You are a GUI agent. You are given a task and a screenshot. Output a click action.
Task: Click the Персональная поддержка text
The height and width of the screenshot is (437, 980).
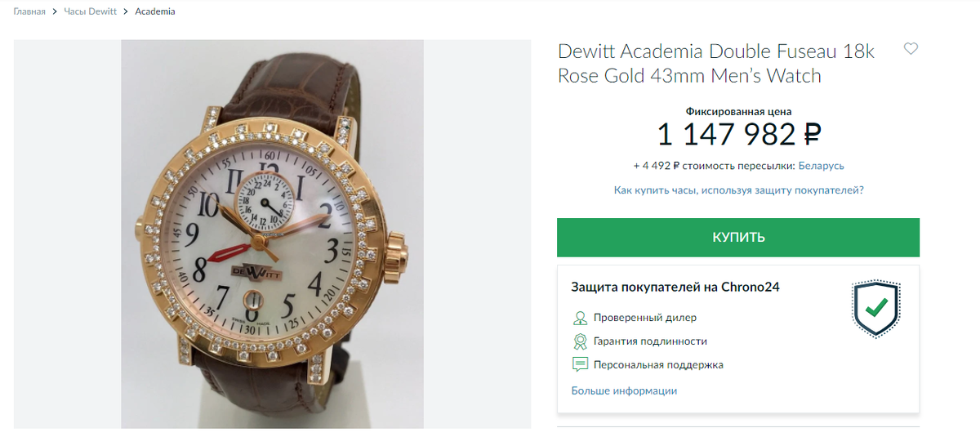(x=659, y=365)
